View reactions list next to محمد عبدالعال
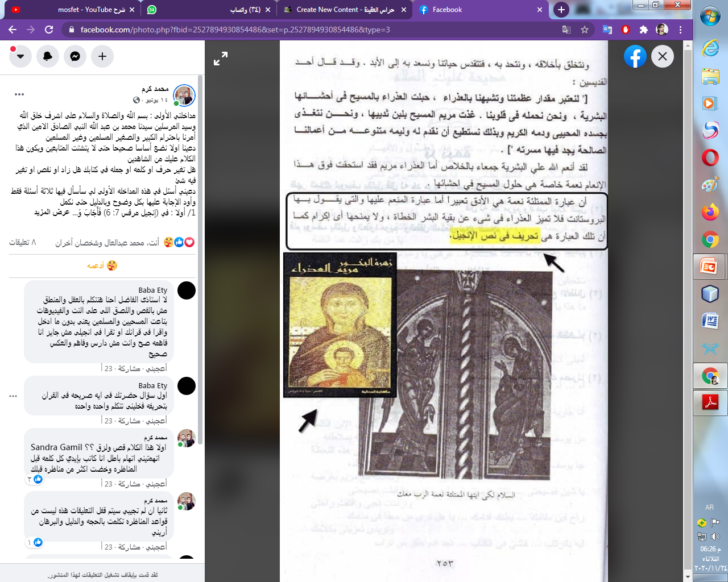The height and width of the screenshot is (582, 728). (x=179, y=242)
